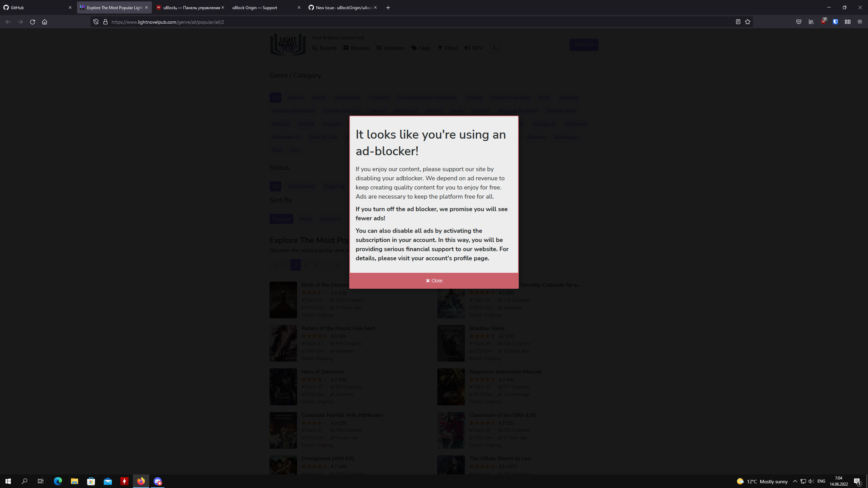Click the URL address field
This screenshot has height=488, width=868.
point(407,22)
